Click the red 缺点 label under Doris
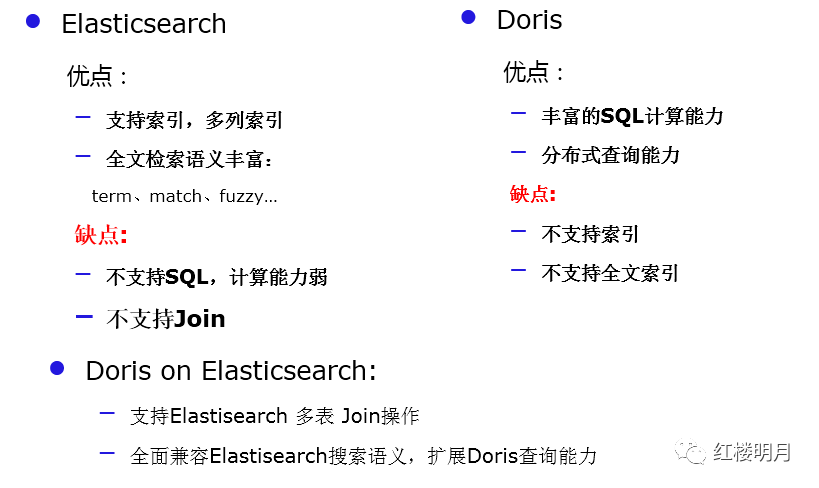 coord(533,194)
